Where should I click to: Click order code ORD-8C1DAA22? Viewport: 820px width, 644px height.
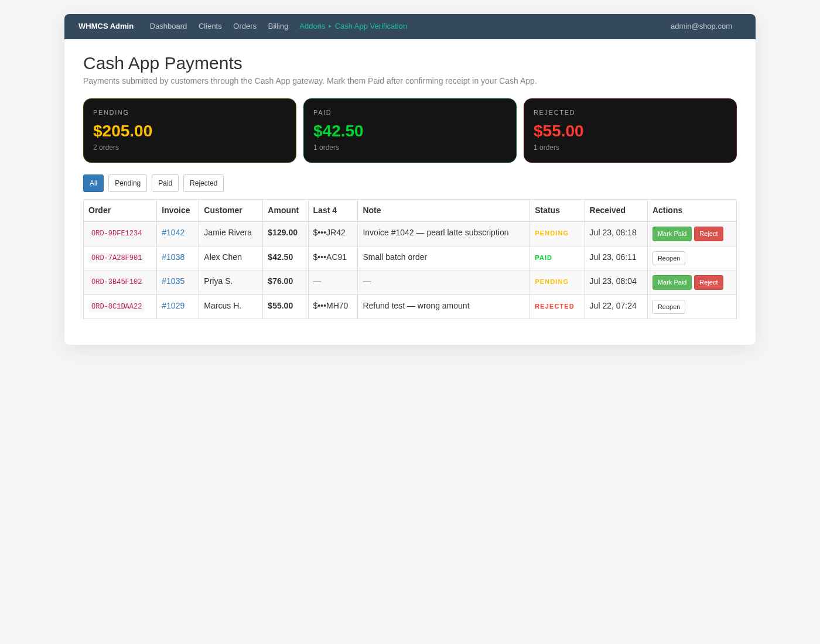coord(117,306)
